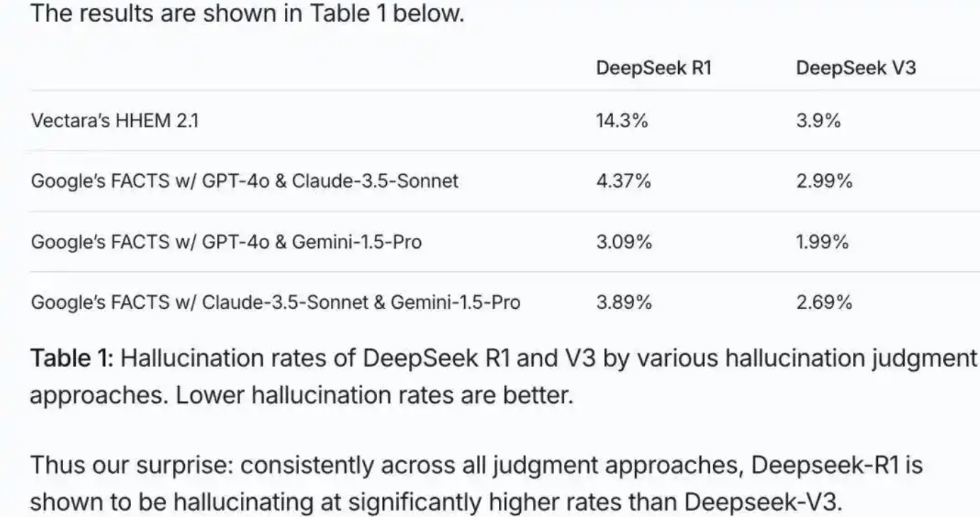Image resolution: width=980 pixels, height=517 pixels.
Task: Click the bold 'Table 1:' caption label
Action: [71, 358]
